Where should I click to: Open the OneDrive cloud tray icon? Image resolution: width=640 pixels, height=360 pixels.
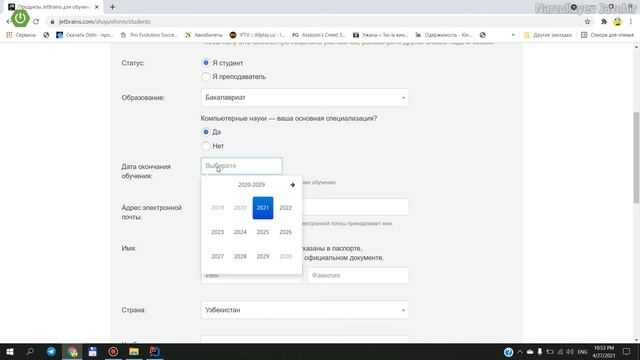[x=530, y=352]
